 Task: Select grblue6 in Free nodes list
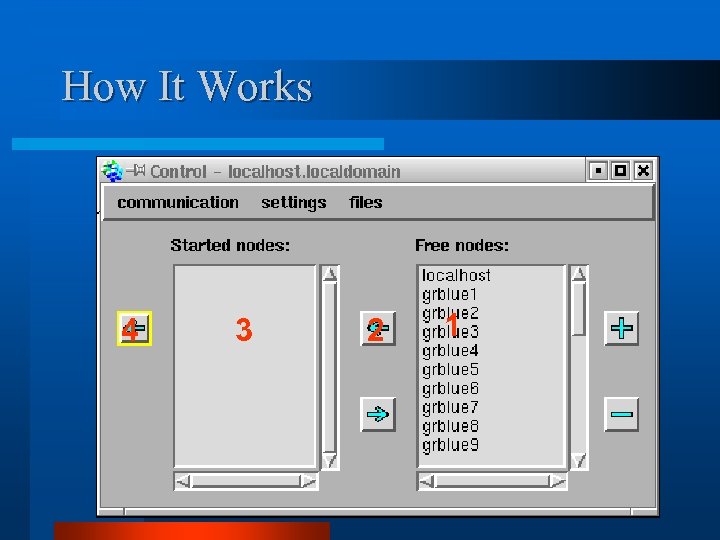pyautogui.click(x=491, y=388)
